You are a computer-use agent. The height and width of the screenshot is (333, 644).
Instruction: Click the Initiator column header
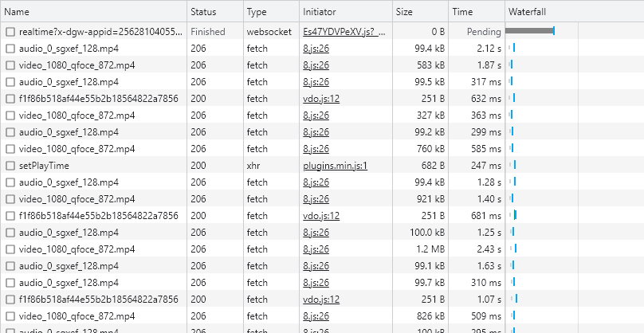tap(320, 12)
